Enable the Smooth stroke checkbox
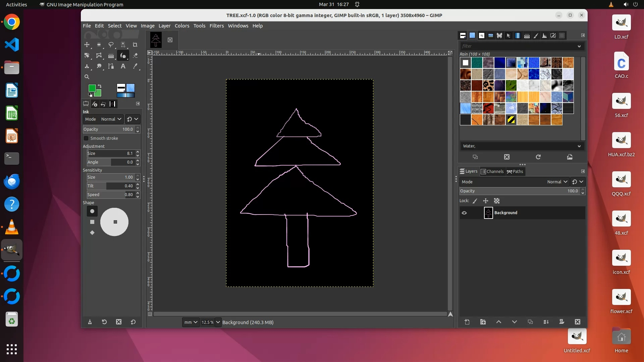This screenshot has height=362, width=644. click(86, 138)
